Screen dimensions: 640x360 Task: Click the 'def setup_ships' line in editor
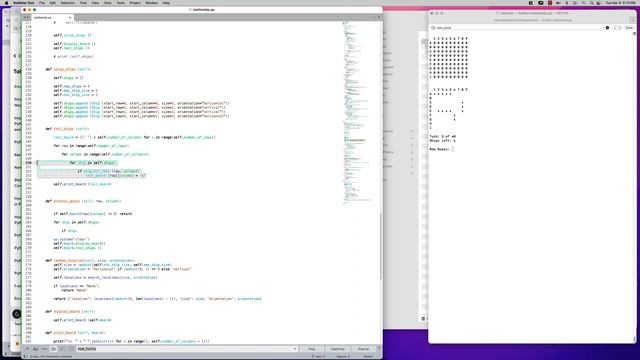point(68,69)
